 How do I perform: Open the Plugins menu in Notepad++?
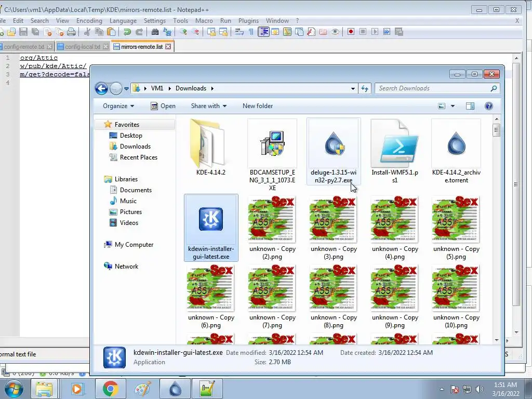[x=248, y=21]
